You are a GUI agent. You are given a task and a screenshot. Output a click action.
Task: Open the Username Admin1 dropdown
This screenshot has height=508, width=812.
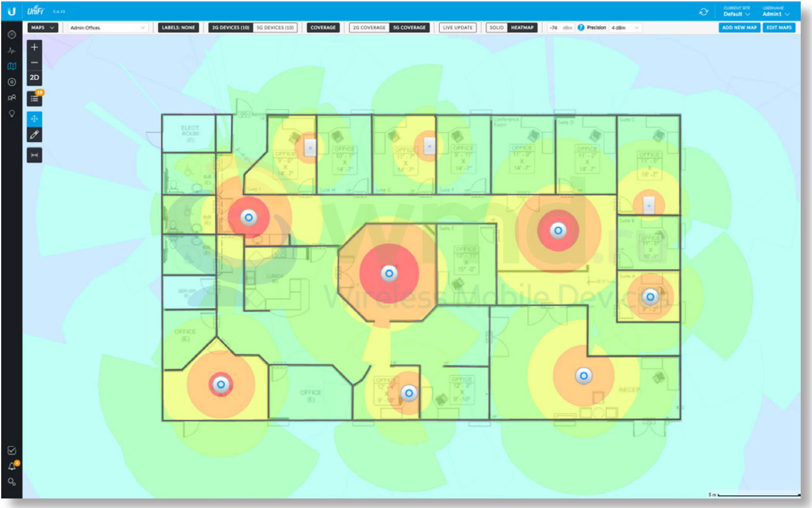click(776, 11)
